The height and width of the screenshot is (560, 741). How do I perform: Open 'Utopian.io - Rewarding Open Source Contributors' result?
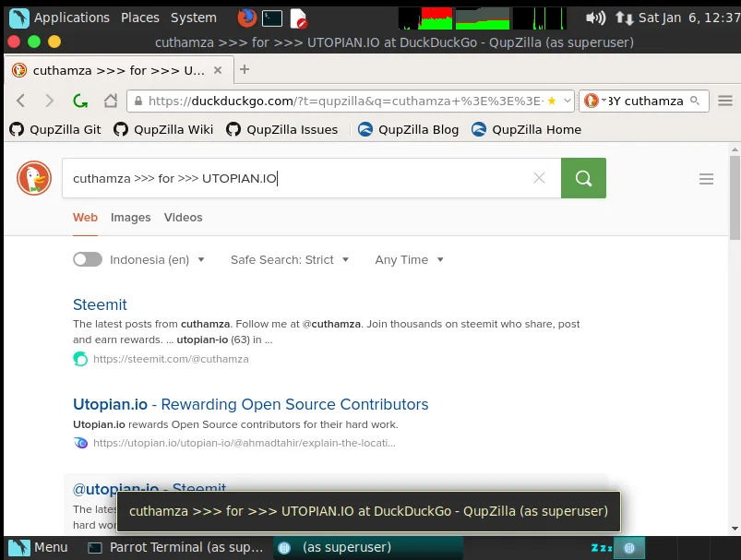[250, 404]
